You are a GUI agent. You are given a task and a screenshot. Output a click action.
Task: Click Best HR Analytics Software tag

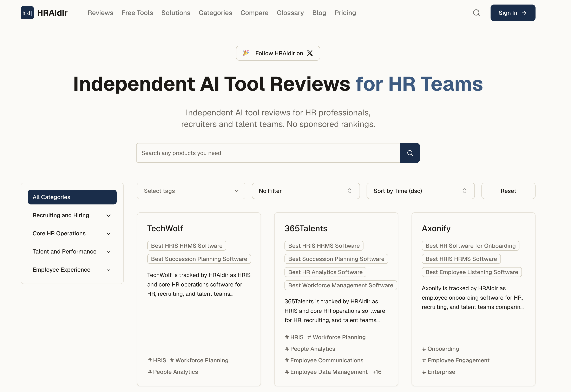325,272
